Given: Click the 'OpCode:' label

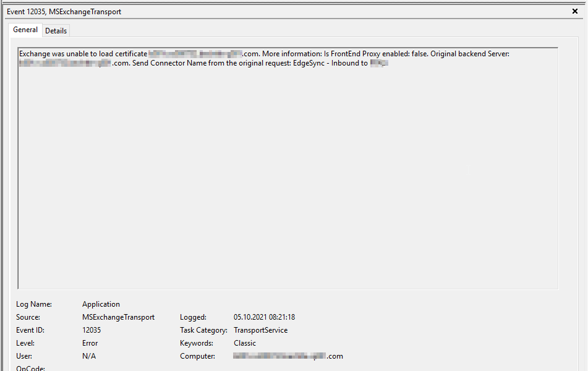Looking at the screenshot, I should coord(30,369).
